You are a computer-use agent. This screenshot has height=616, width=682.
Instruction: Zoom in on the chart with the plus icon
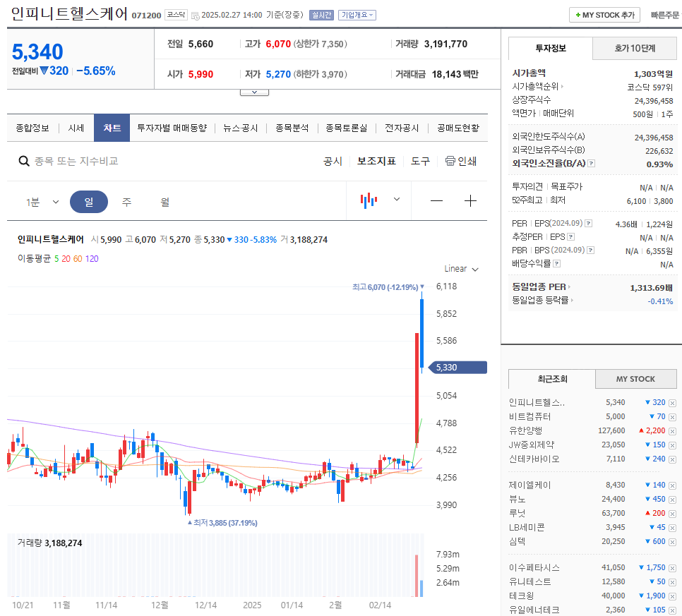470,200
